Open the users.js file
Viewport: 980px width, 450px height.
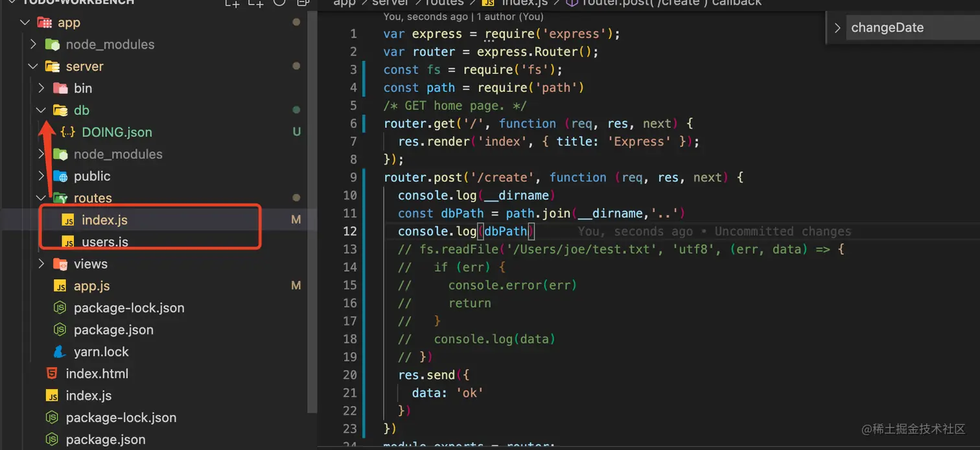[x=105, y=242]
